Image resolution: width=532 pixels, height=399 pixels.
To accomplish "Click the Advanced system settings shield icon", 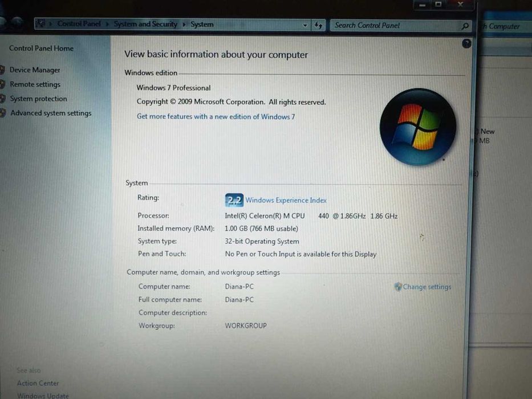I will [x=2, y=113].
